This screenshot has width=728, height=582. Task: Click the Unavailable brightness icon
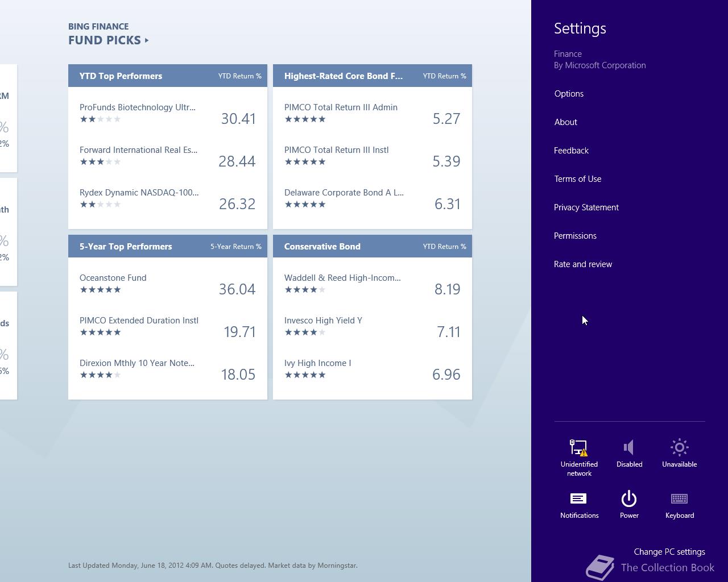pos(679,448)
